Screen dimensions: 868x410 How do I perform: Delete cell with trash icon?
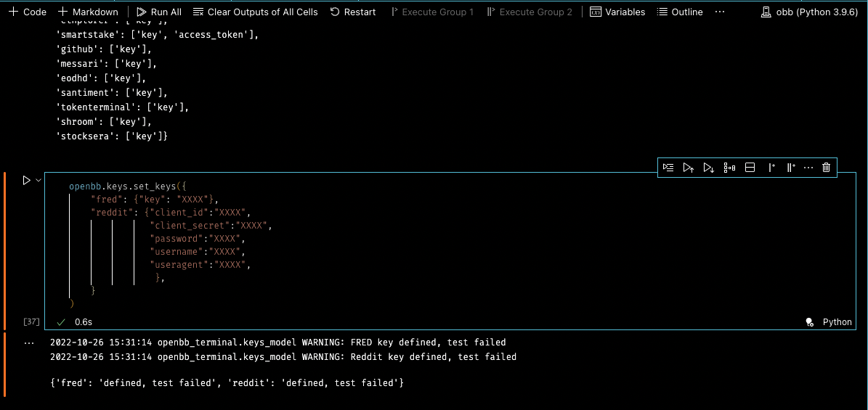tap(827, 168)
